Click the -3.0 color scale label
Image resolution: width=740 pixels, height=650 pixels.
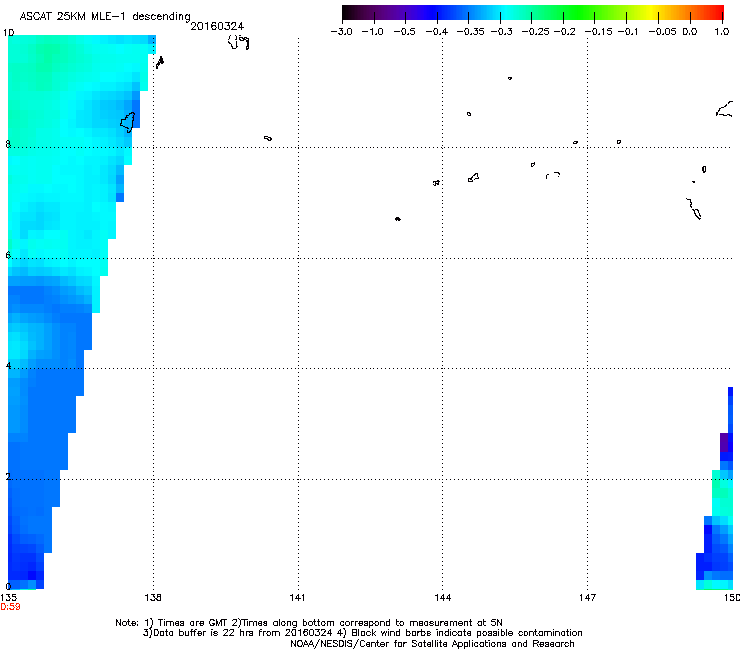click(341, 32)
